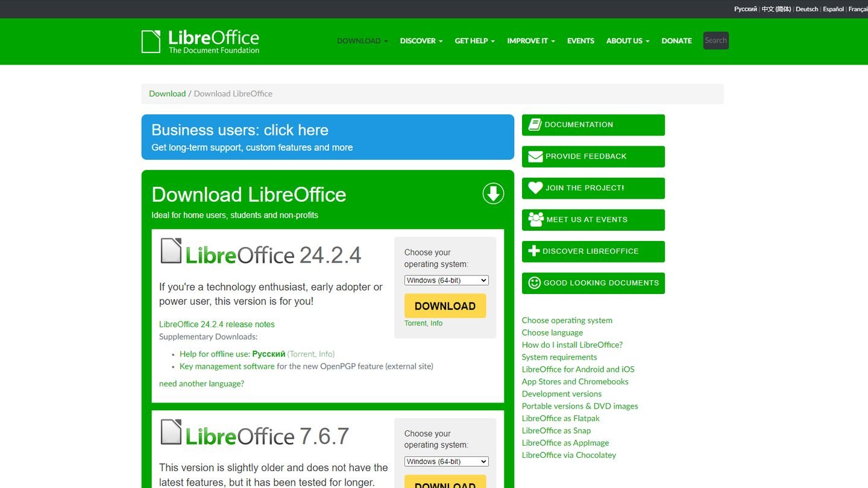Open LibreOffice for Android and iOS link
The image size is (868, 488).
(x=578, y=369)
